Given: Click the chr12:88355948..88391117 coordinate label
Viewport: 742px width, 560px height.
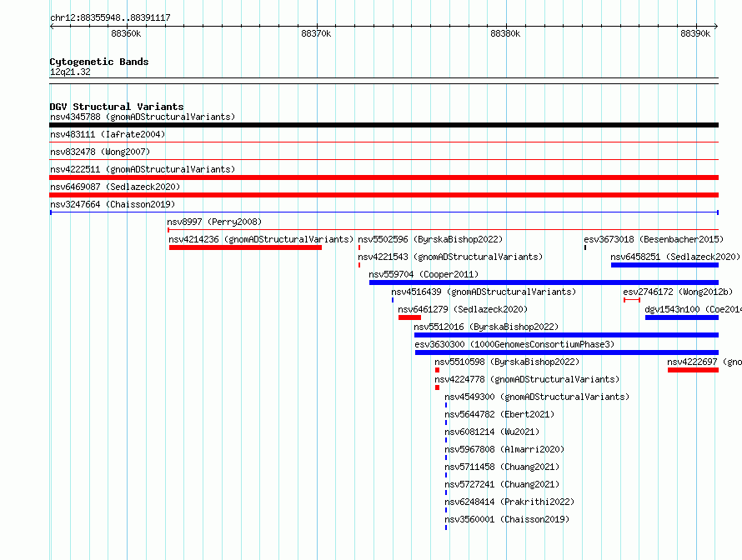Looking at the screenshot, I should 110,17.
